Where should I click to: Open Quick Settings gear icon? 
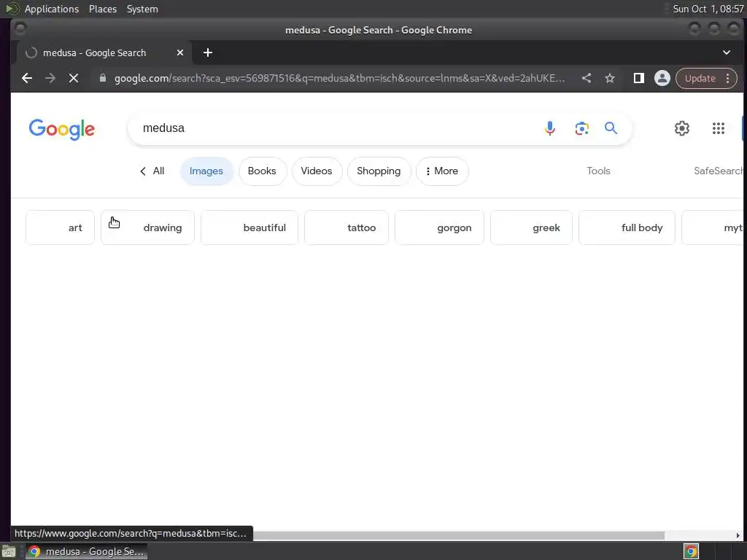click(x=682, y=128)
